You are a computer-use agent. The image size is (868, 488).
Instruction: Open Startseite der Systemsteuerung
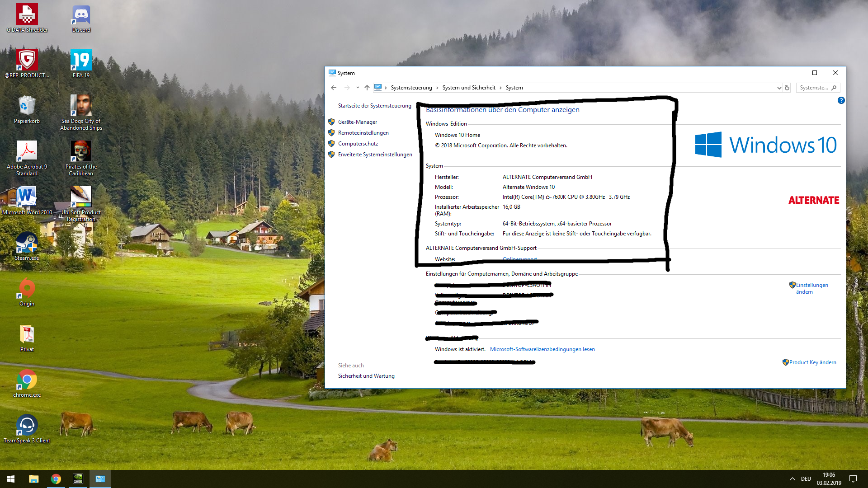[375, 106]
